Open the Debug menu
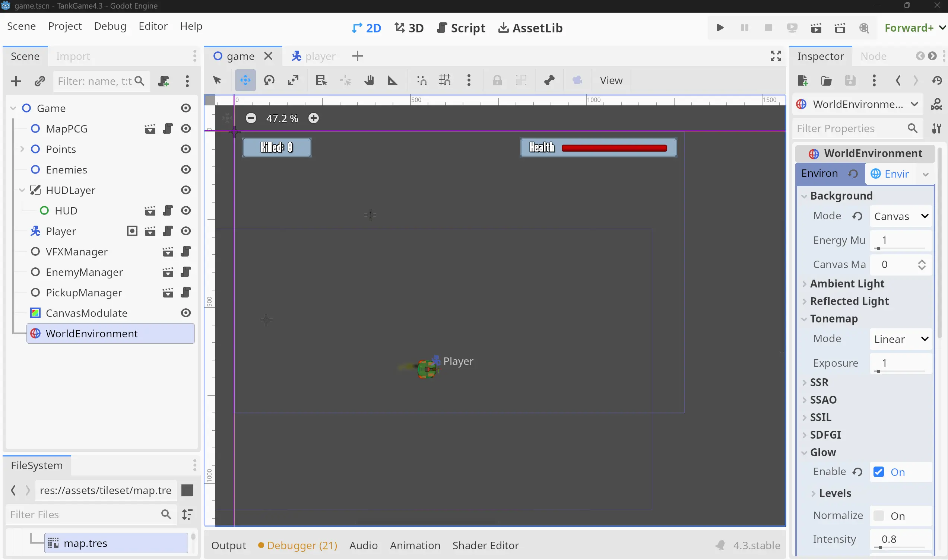 pyautogui.click(x=110, y=26)
